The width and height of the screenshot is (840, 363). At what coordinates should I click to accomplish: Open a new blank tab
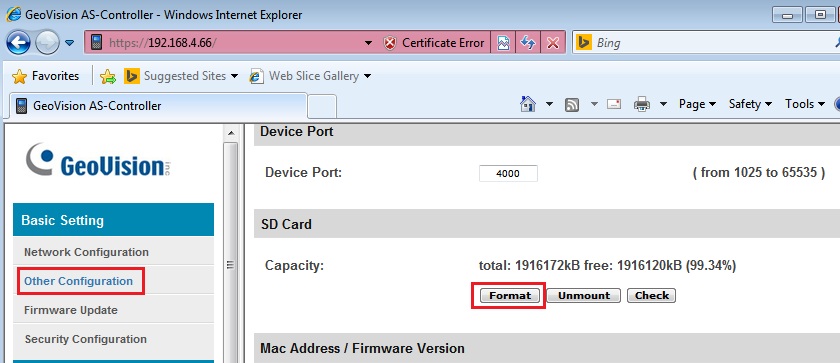coord(322,106)
